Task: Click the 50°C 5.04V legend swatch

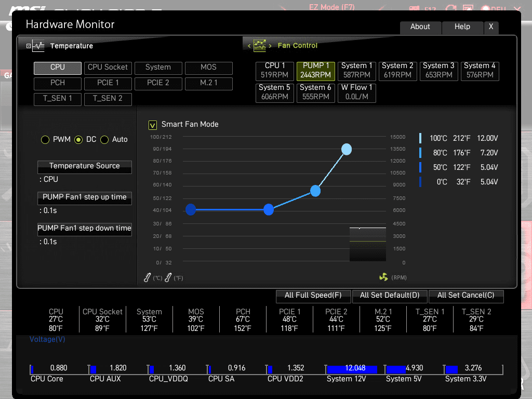Action: click(420, 167)
